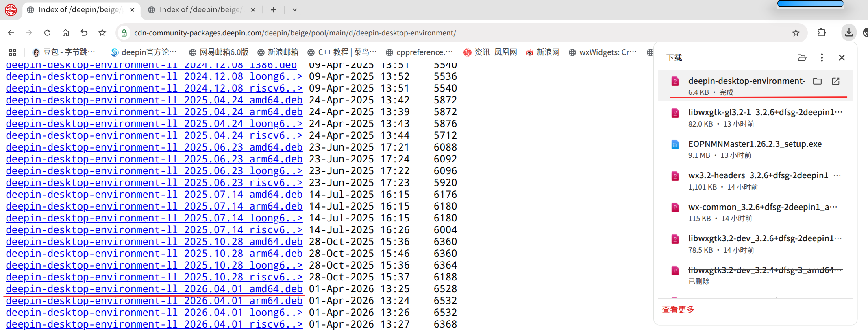Image resolution: width=868 pixels, height=330 pixels.
Task: Go forward to the next page
Action: tap(29, 33)
